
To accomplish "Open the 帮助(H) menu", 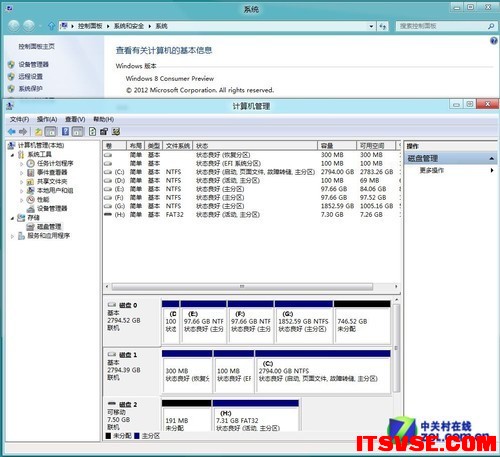I will coord(103,119).
